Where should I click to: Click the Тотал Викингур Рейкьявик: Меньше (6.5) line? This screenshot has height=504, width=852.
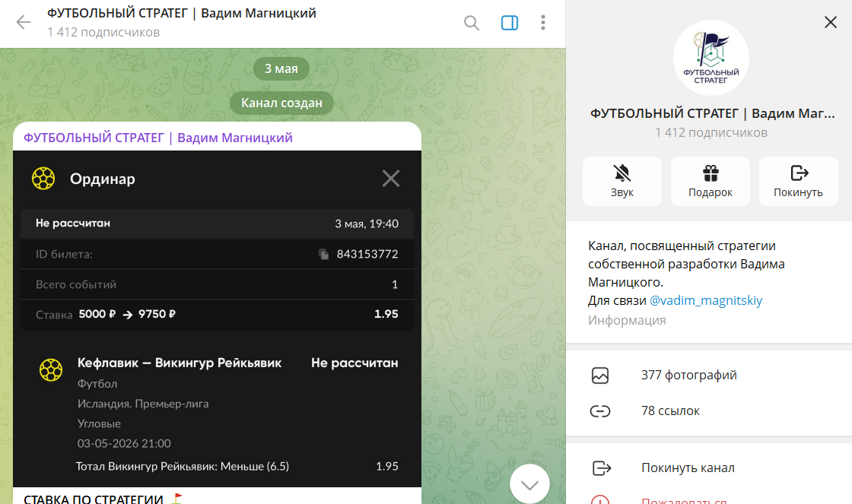[x=182, y=467]
